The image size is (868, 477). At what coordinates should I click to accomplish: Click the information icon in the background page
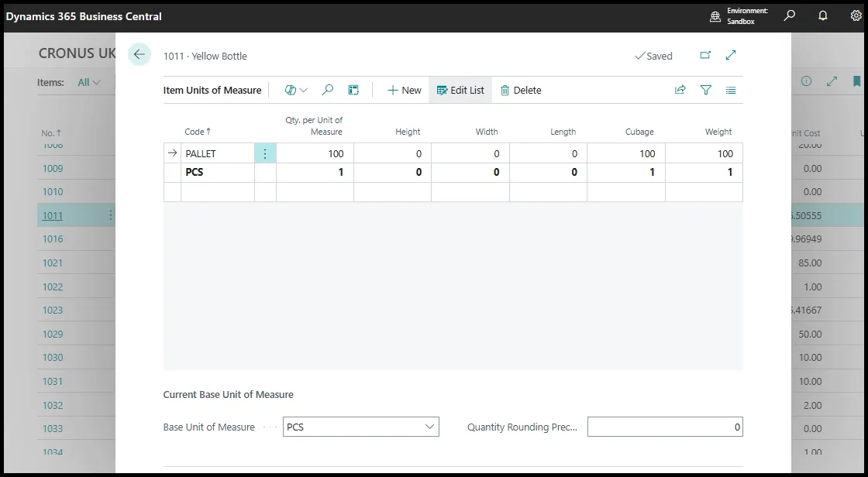coord(807,81)
